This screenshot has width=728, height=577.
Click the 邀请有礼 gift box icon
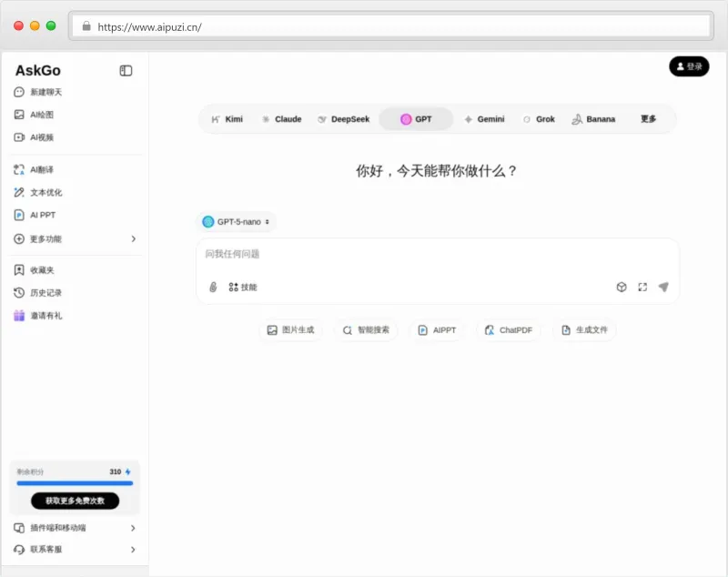tap(19, 316)
